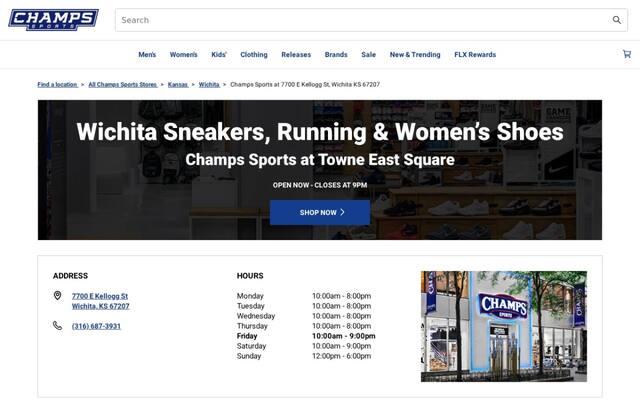
Task: Click the Tuesday hours row
Action: [x=304, y=306]
